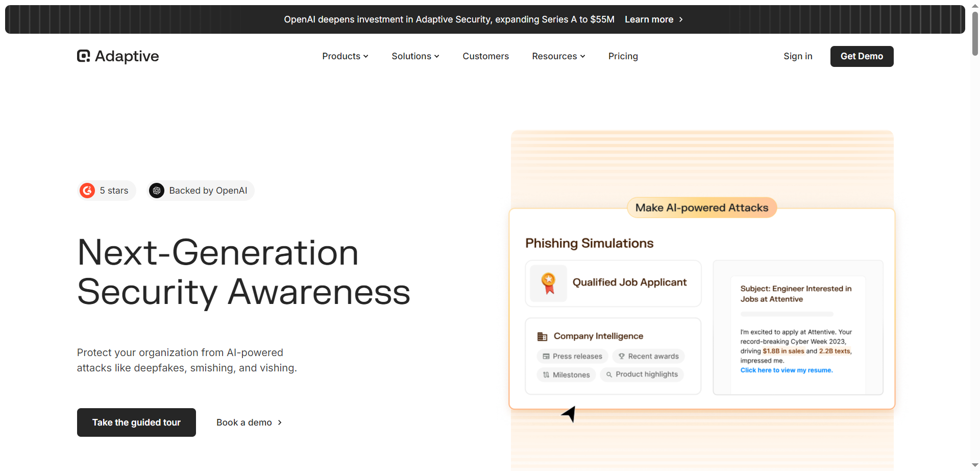Open the Solutions menu
The height and width of the screenshot is (471, 980).
415,56
